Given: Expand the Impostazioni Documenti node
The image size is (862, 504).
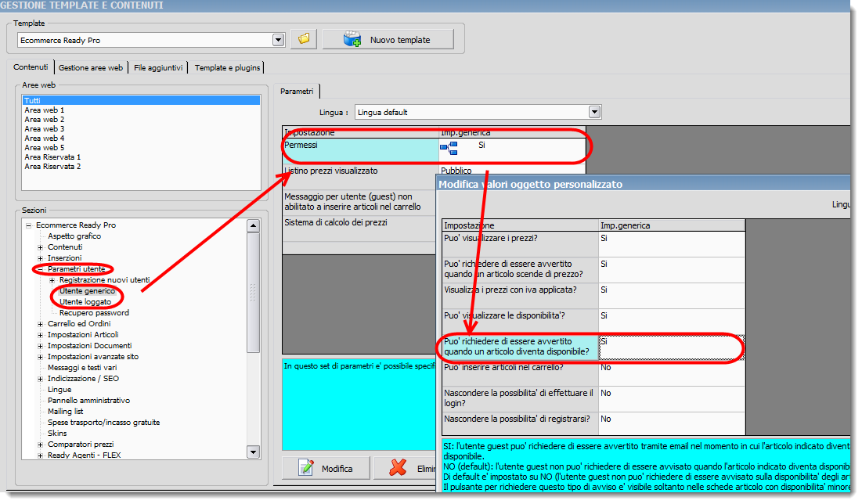Looking at the screenshot, I should pos(40,346).
